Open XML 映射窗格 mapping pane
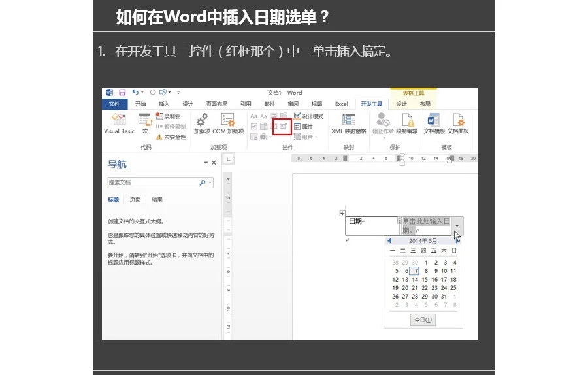The image size is (588, 375). click(349, 123)
